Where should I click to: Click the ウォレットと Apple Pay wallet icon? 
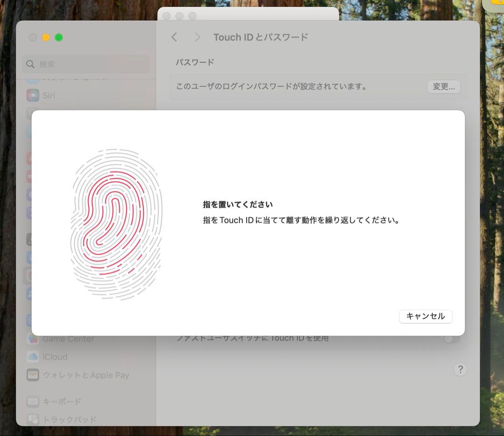click(33, 375)
